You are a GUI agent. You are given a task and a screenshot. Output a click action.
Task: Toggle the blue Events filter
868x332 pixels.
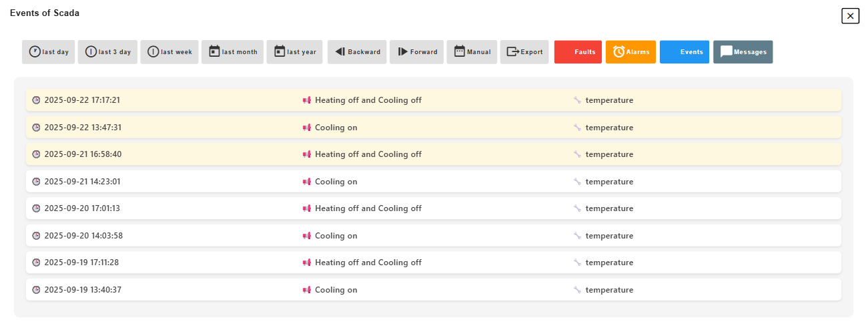pyautogui.click(x=685, y=52)
